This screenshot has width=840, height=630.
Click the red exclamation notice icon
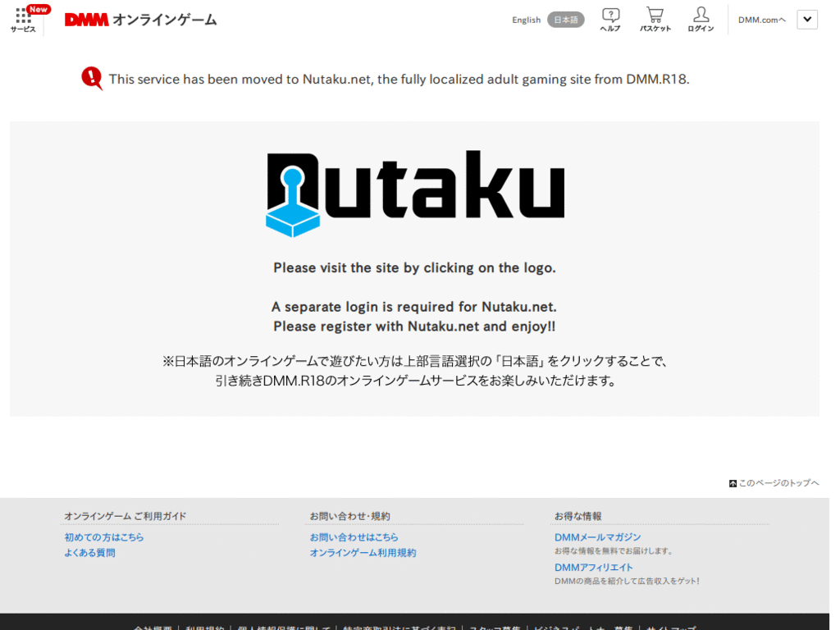pos(92,78)
